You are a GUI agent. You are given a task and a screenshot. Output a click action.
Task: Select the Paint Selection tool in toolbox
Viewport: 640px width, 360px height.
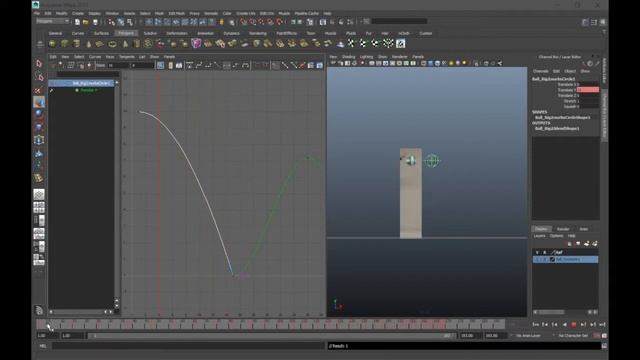[x=39, y=90]
